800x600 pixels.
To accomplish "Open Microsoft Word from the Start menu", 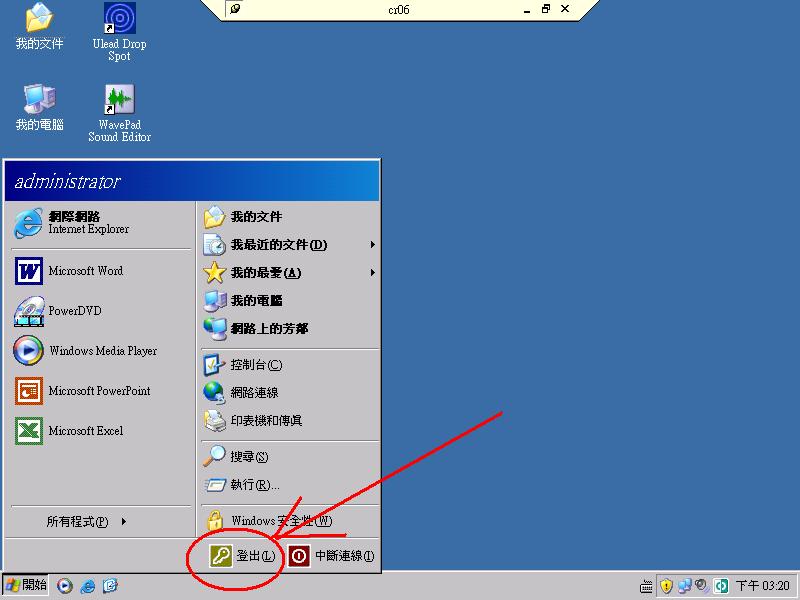I will [x=101, y=271].
